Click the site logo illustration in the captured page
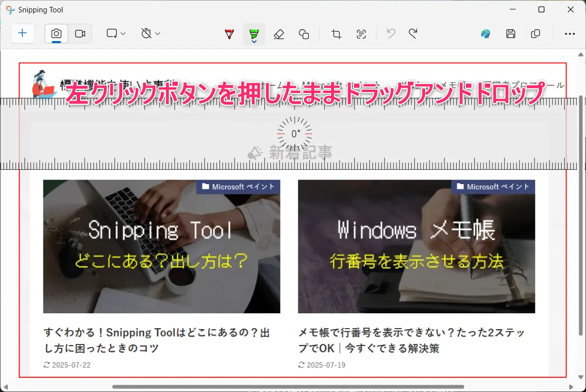 44,84
